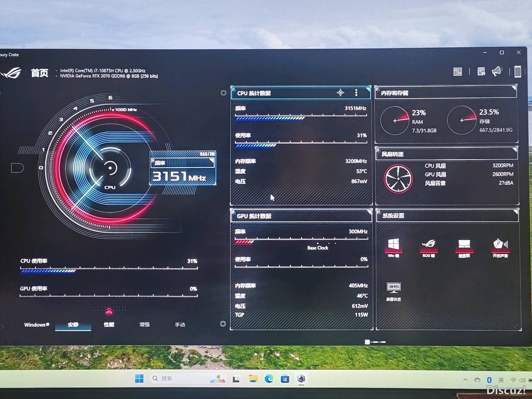Open the announcements megaphone icon
The height and width of the screenshot is (399, 532).
click(x=497, y=71)
